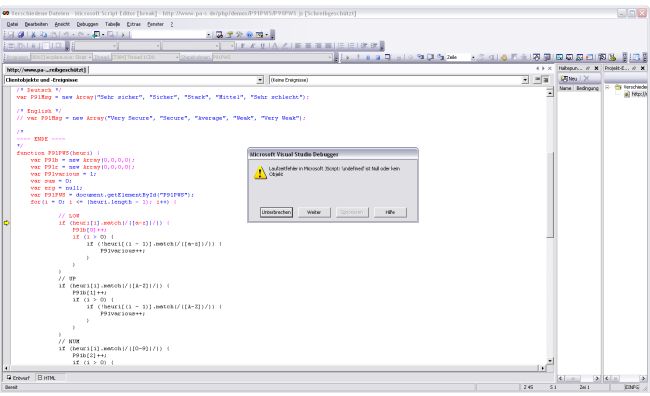Image resolution: width=650 pixels, height=396 pixels.
Task: Click the current statement arrow in margin
Action: (6, 223)
